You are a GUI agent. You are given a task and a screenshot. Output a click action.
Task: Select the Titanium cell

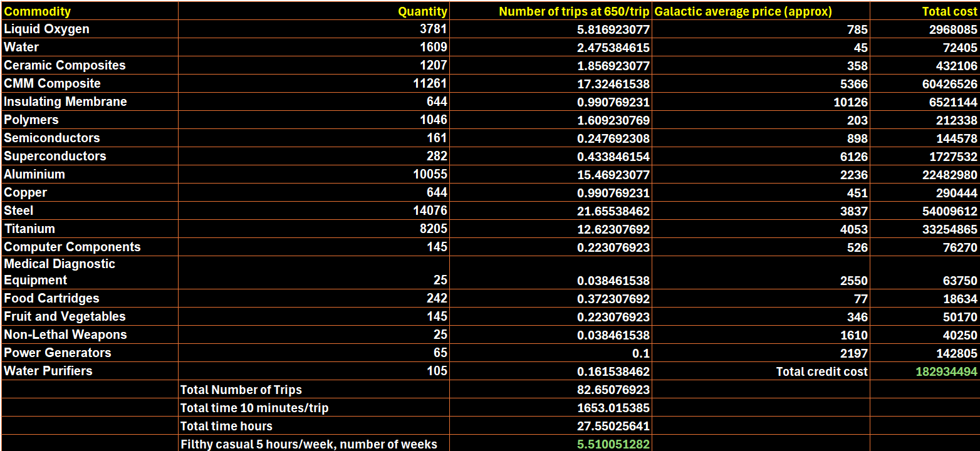coord(90,229)
